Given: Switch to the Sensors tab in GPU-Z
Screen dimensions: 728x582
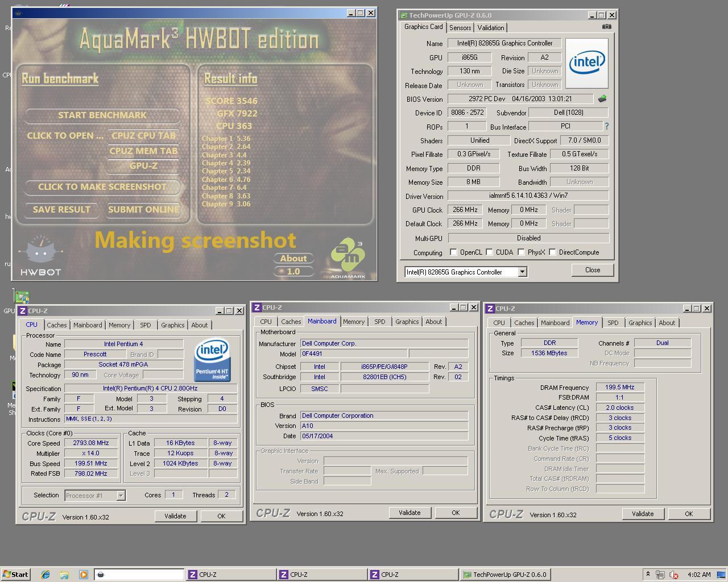Looking at the screenshot, I should [x=460, y=28].
